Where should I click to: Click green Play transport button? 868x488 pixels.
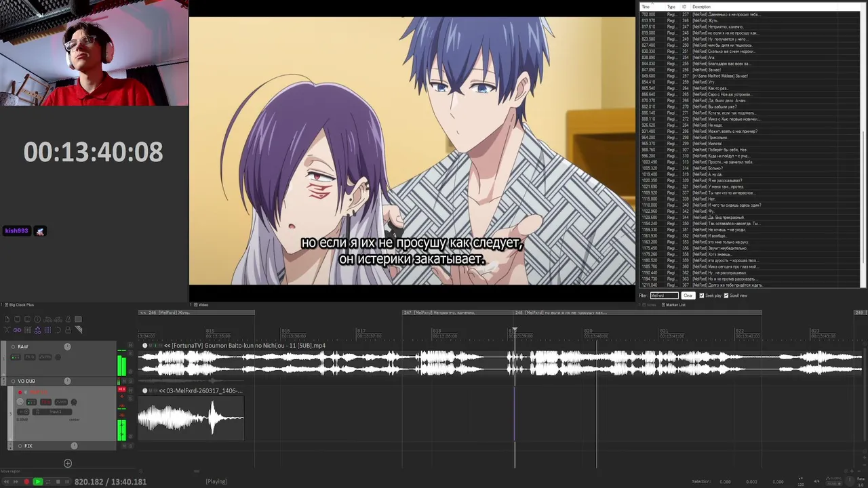[38, 482]
